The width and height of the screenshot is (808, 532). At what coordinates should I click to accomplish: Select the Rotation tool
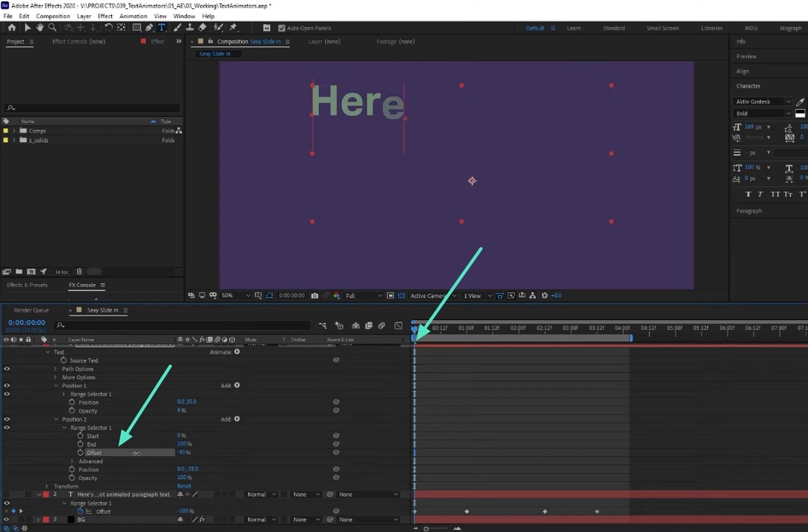click(x=109, y=28)
